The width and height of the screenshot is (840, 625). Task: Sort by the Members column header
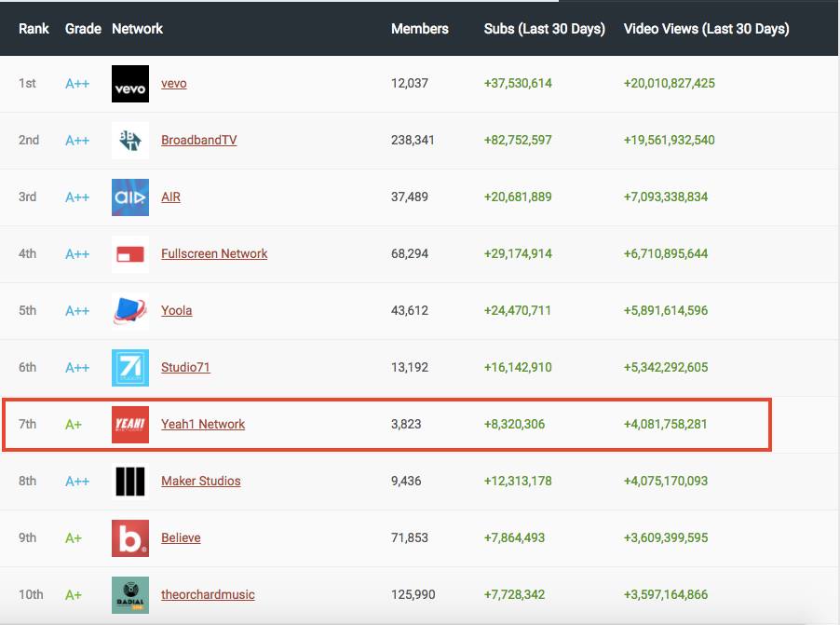pyautogui.click(x=419, y=29)
